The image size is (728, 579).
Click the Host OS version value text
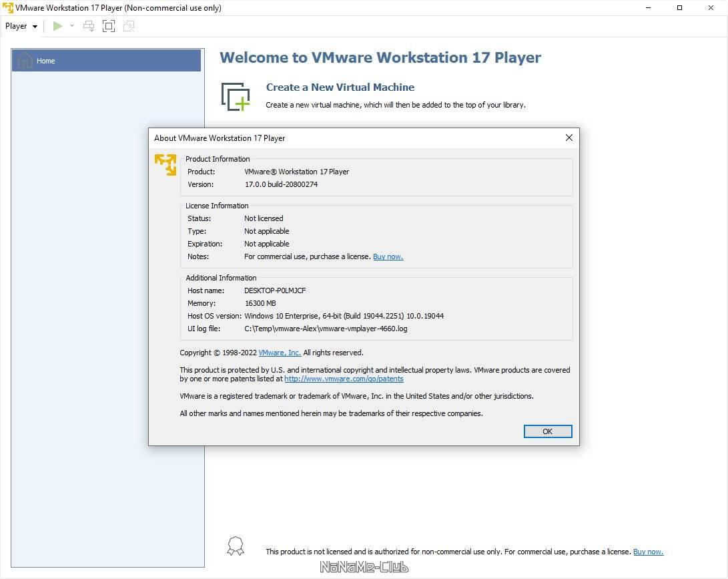click(x=344, y=316)
